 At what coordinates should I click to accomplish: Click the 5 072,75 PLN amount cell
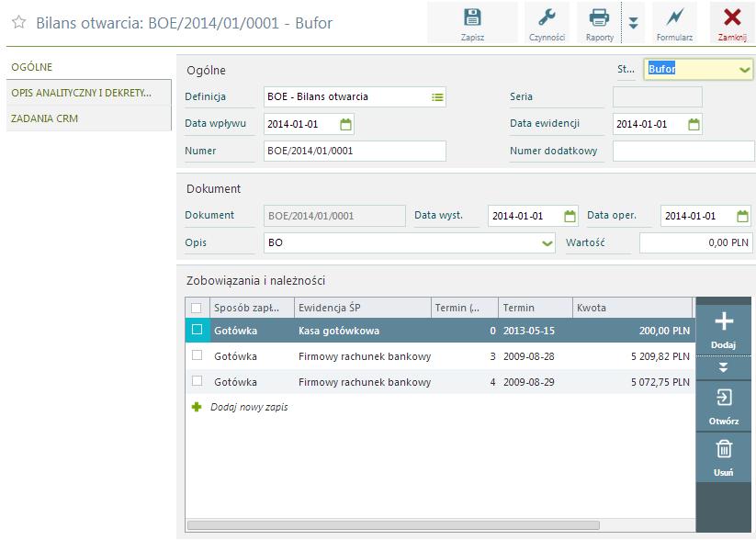pyautogui.click(x=632, y=382)
